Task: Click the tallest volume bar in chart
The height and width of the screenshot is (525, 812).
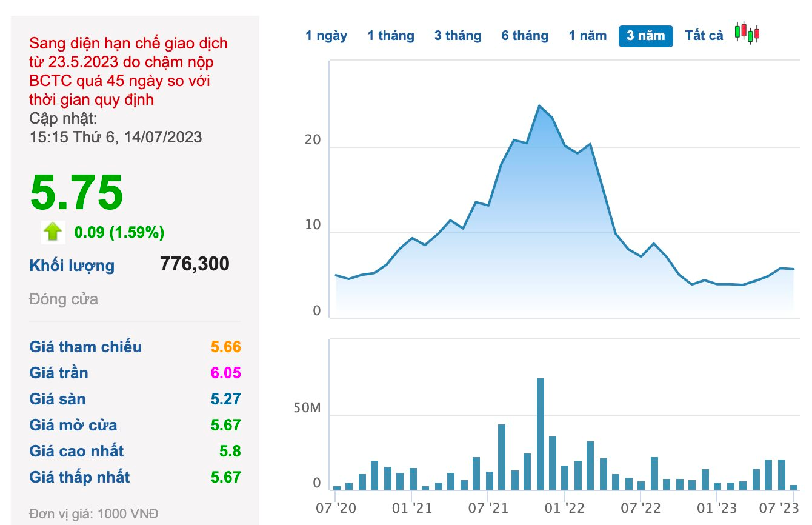Action: pyautogui.click(x=541, y=434)
